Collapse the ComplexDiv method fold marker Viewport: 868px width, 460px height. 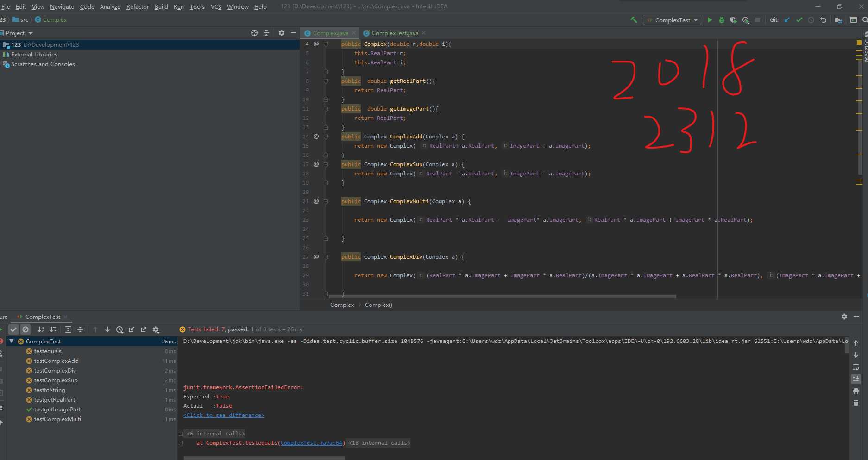[326, 257]
